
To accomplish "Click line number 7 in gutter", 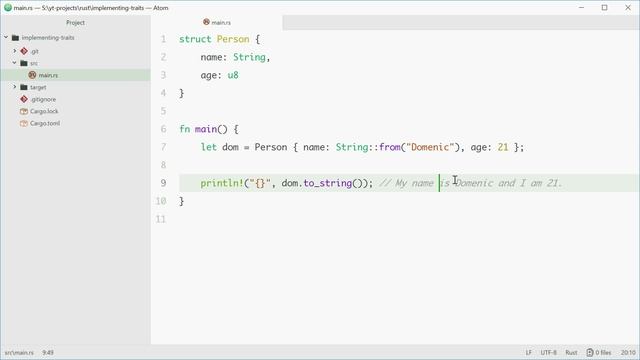I will click(x=163, y=147).
